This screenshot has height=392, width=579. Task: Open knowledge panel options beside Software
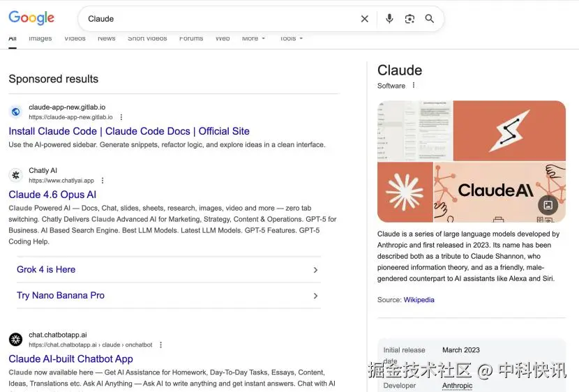click(414, 85)
